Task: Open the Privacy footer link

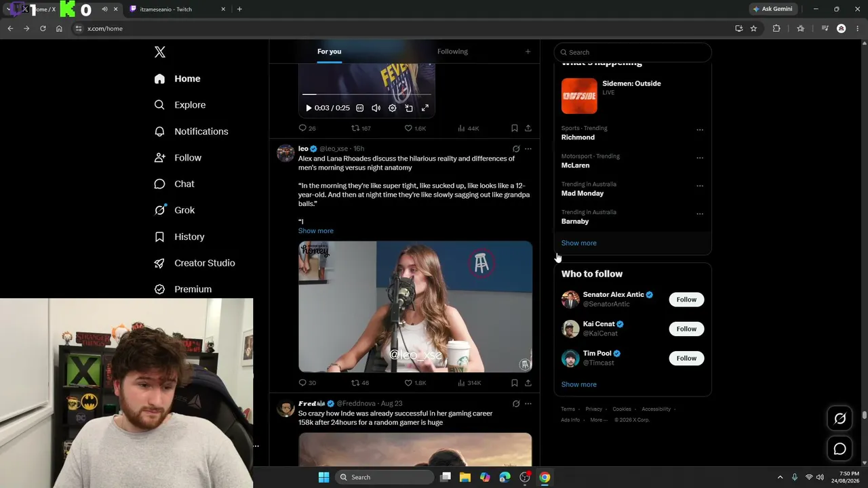Action: coord(593,409)
